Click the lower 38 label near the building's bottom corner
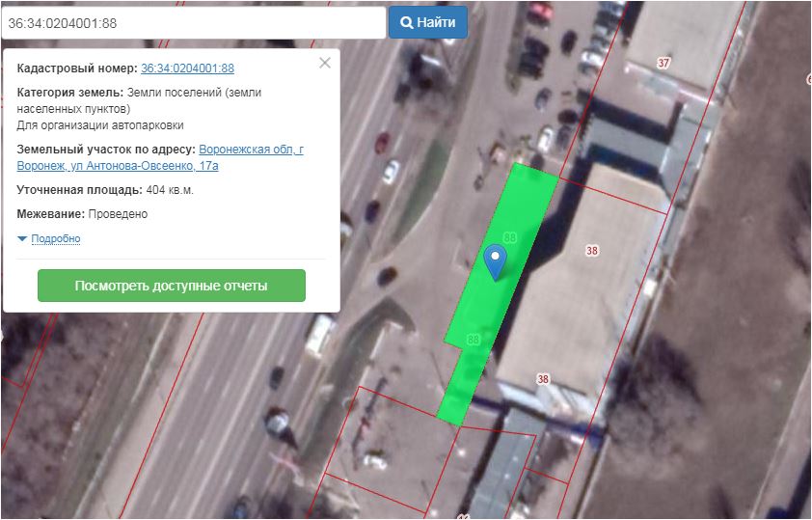 pos(543,379)
